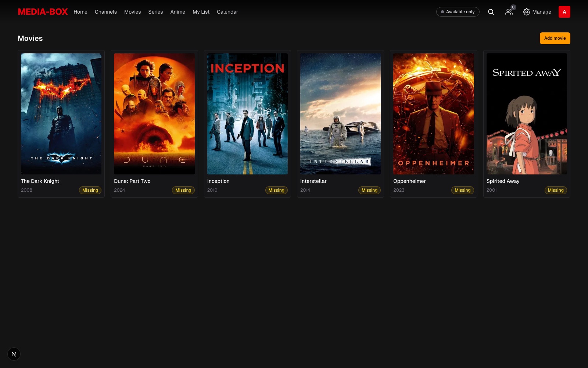Click the Add movie button

click(555, 38)
